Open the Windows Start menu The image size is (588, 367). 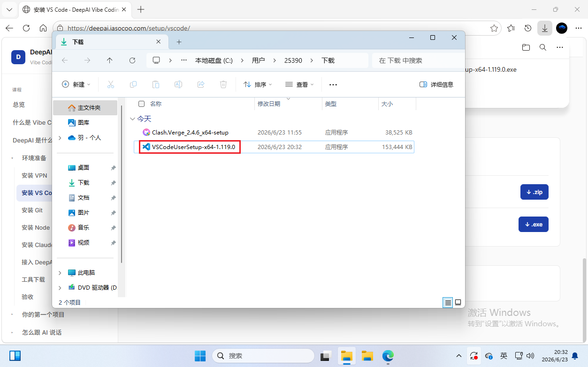click(x=200, y=356)
